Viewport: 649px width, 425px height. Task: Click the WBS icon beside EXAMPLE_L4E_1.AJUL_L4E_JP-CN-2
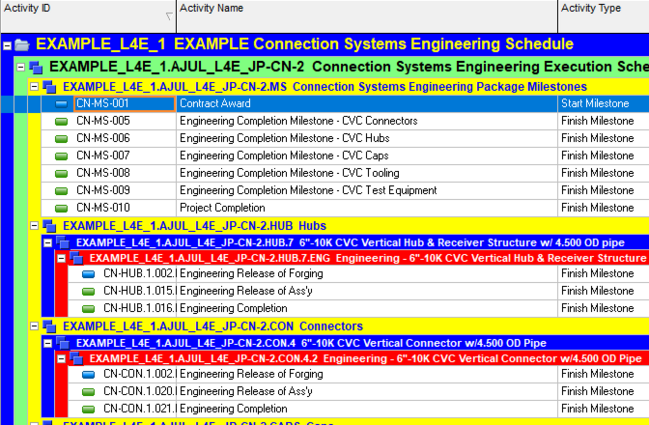click(37, 67)
